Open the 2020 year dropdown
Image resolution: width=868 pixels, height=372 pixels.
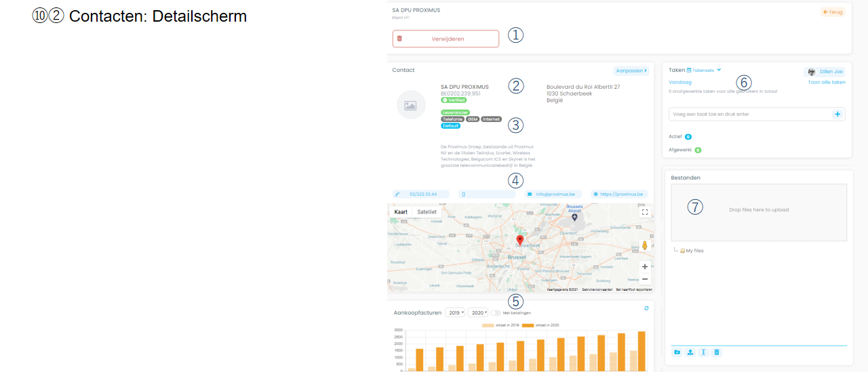(477, 313)
